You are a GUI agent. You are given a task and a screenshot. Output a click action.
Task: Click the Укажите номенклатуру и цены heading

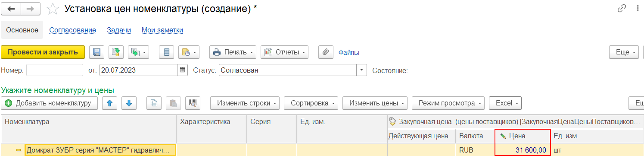(x=58, y=90)
